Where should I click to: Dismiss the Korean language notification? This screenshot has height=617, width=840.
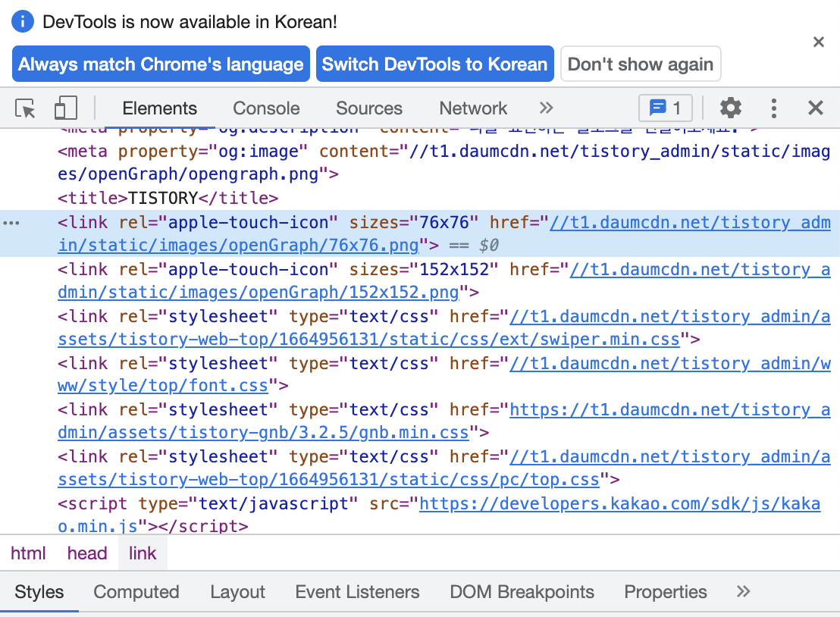819,42
